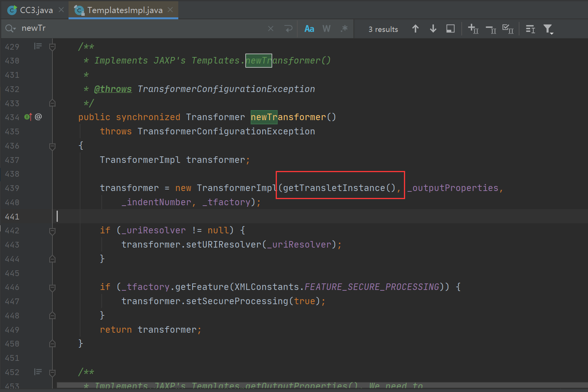Click getTransletInstance() call on line 439
Image resolution: width=588 pixels, height=392 pixels.
(339, 188)
